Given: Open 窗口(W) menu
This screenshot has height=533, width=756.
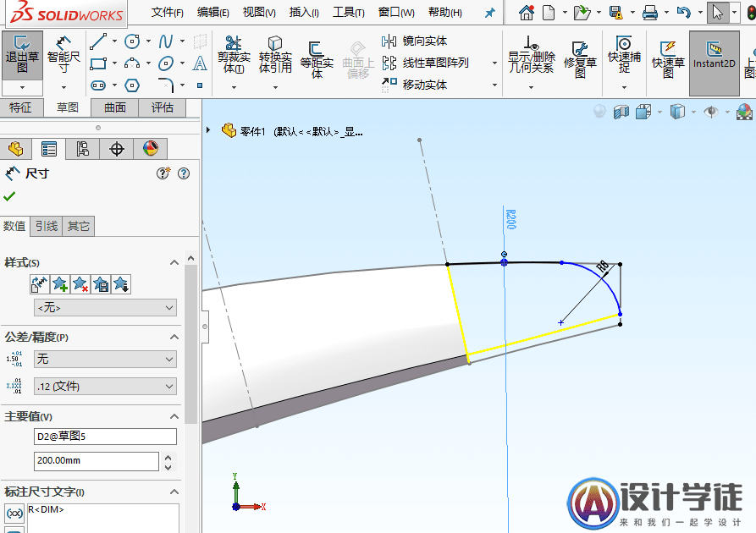Looking at the screenshot, I should pos(396,13).
